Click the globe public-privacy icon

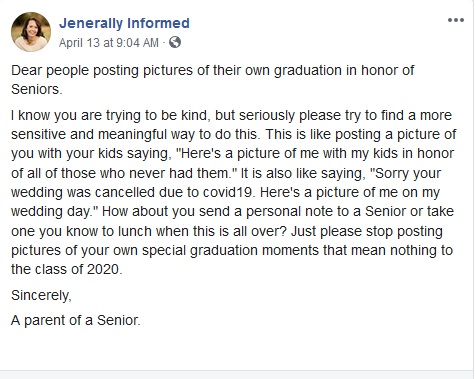click(x=175, y=42)
